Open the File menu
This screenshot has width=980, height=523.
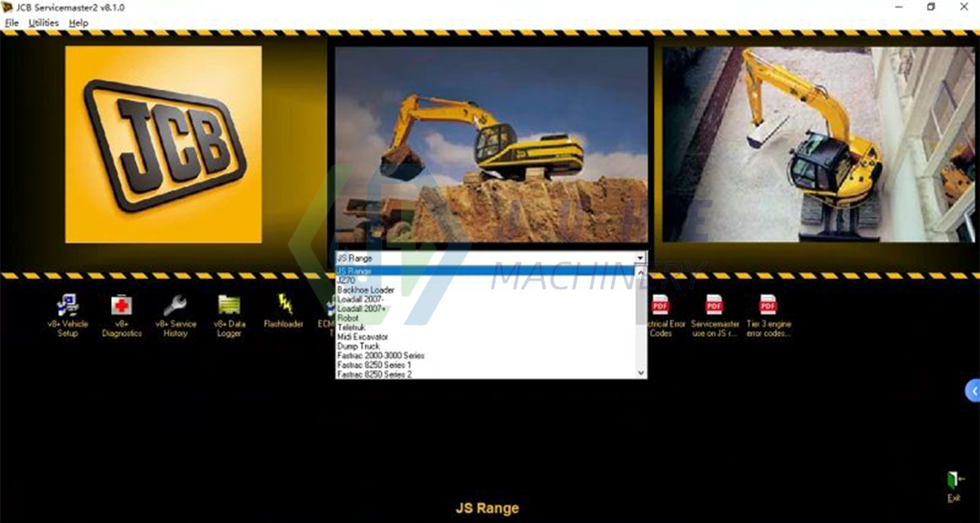pyautogui.click(x=11, y=23)
